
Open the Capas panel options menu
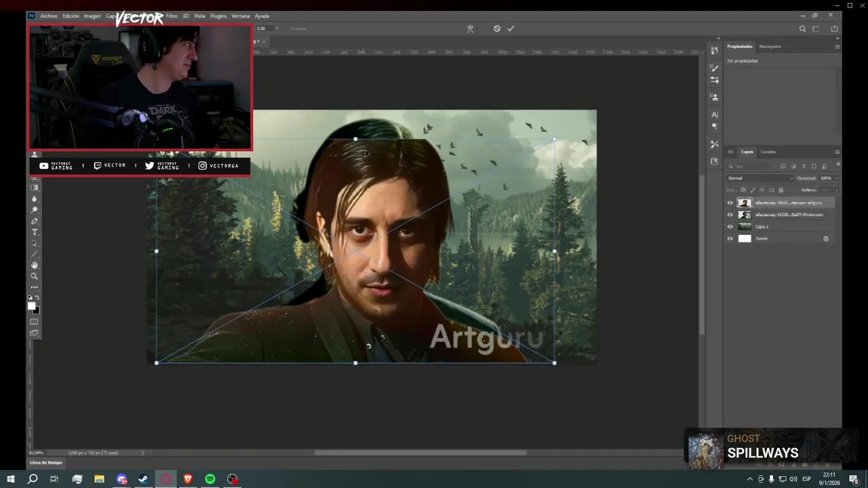coord(837,152)
